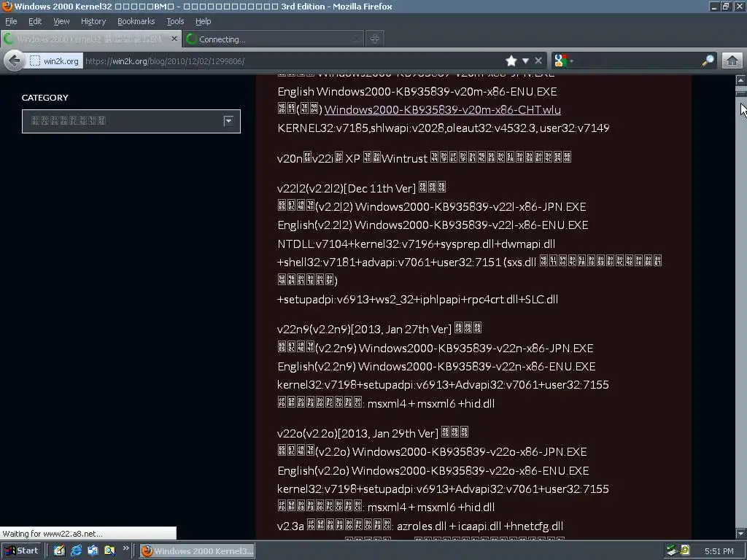The width and height of the screenshot is (747, 560).
Task: Switch to the Connecting... tab
Action: coord(273,39)
